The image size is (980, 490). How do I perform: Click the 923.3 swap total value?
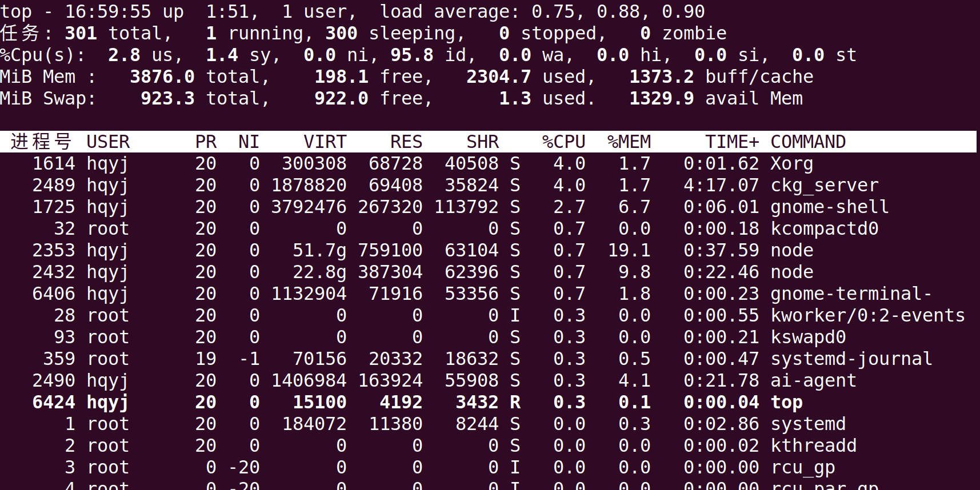tap(167, 98)
